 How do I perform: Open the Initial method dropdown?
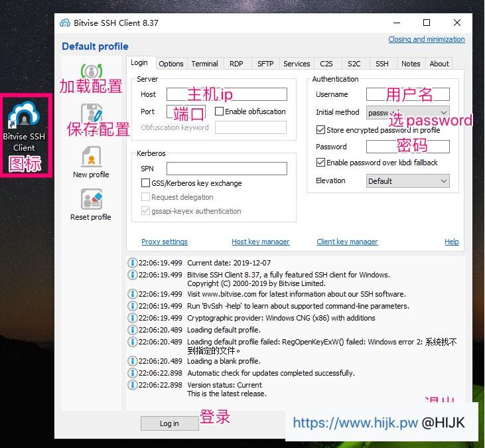click(x=407, y=113)
